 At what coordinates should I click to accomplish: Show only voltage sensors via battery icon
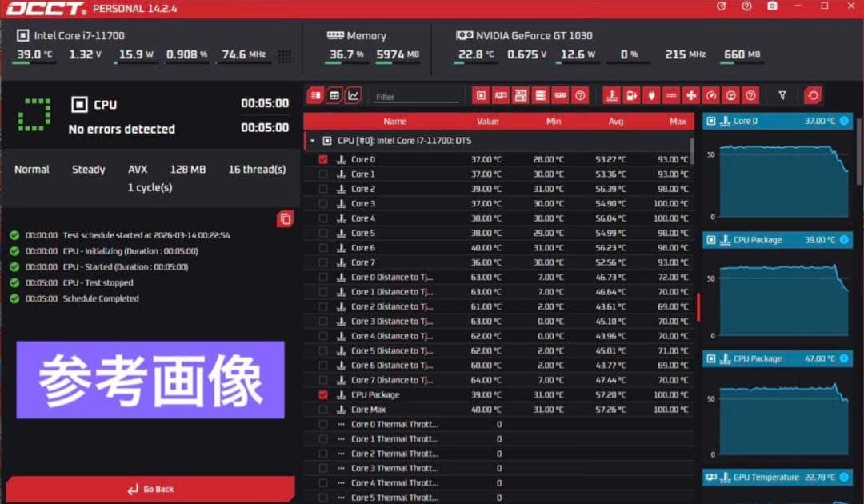(631, 96)
